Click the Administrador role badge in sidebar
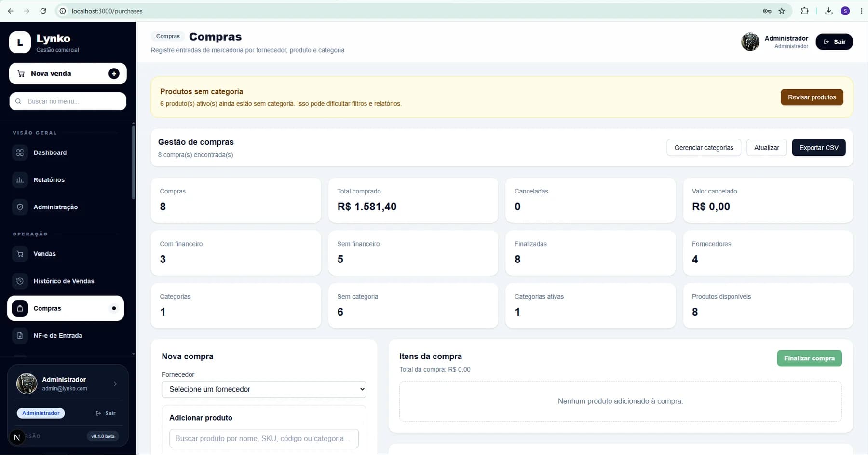This screenshot has width=868, height=455. [x=41, y=413]
